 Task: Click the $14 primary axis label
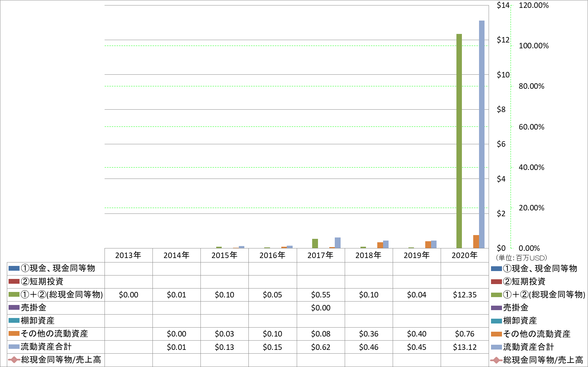503,5
